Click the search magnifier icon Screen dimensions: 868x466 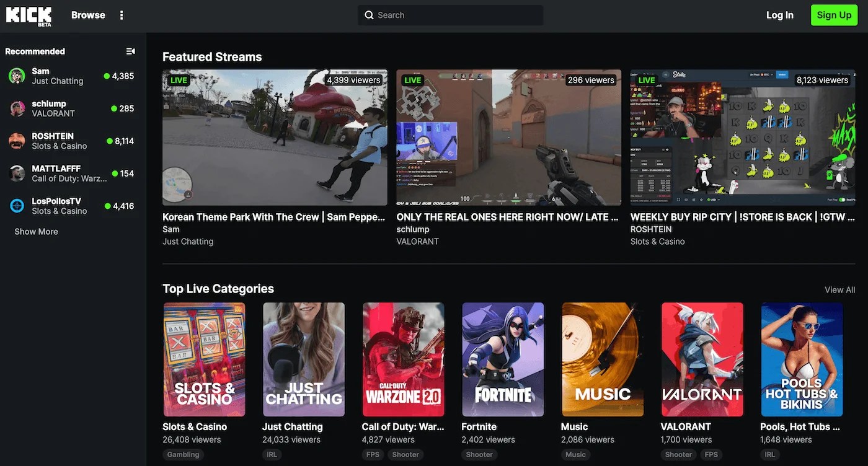coord(369,15)
